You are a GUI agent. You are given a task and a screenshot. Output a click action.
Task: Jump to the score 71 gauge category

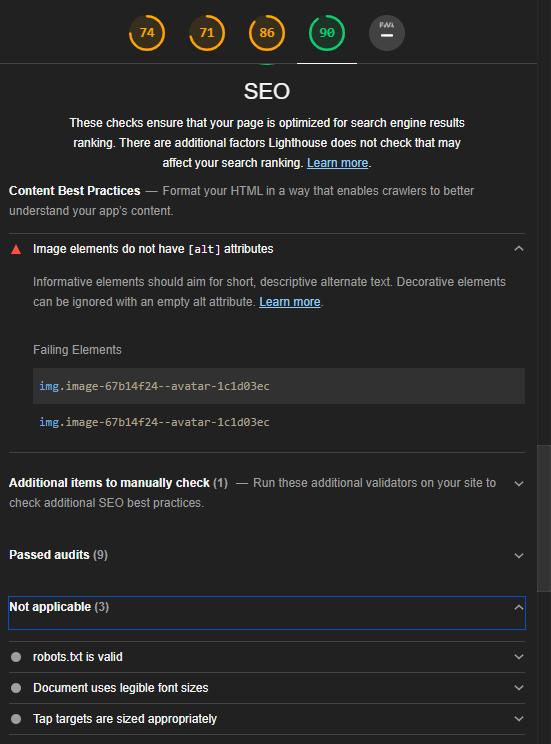coord(207,33)
